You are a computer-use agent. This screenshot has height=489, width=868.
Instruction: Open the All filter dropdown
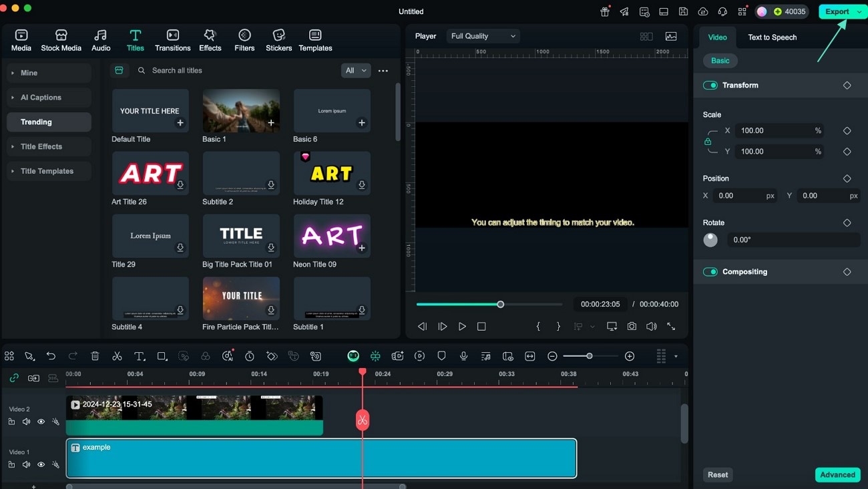[x=356, y=70]
